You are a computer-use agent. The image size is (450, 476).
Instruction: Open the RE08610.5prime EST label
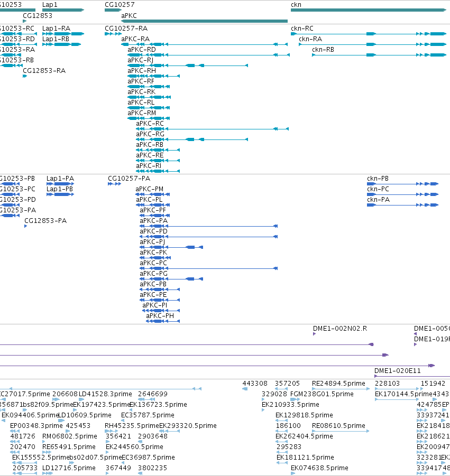tap(338, 426)
